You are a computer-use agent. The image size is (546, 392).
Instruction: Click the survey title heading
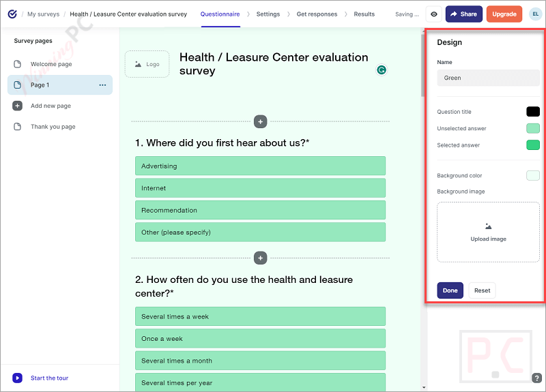point(274,63)
